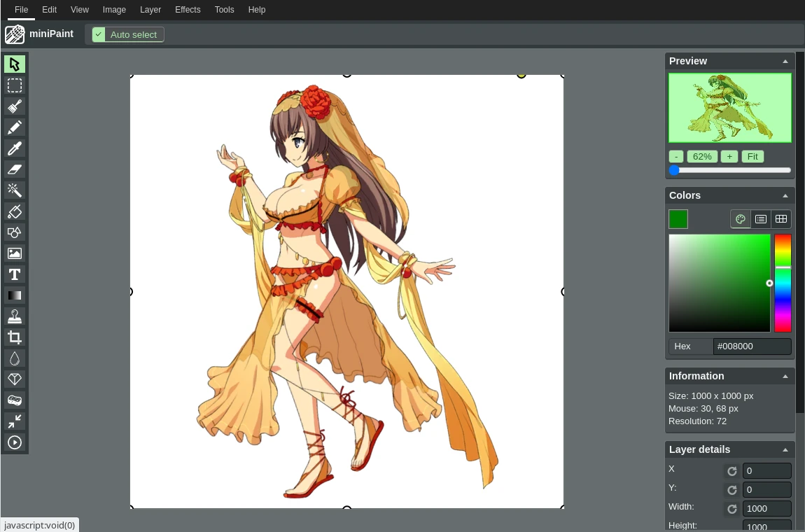The height and width of the screenshot is (532, 805).
Task: Select the Brush tool
Action: pyautogui.click(x=15, y=106)
